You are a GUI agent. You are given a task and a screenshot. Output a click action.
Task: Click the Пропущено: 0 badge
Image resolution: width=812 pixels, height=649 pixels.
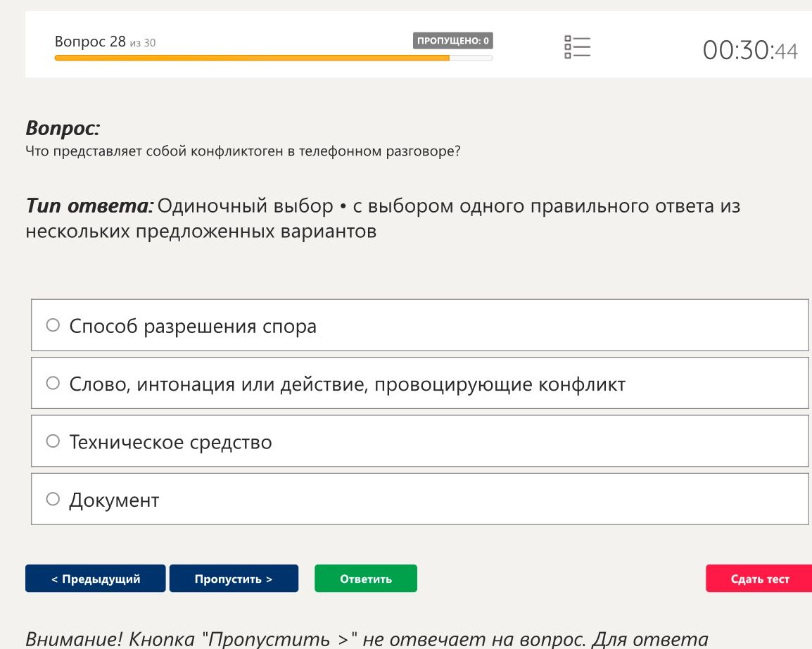452,40
